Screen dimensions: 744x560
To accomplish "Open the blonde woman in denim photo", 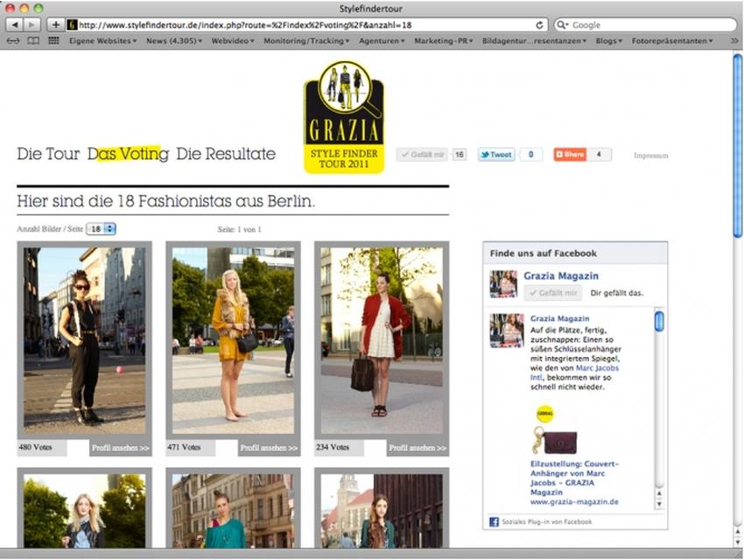I will [x=84, y=511].
